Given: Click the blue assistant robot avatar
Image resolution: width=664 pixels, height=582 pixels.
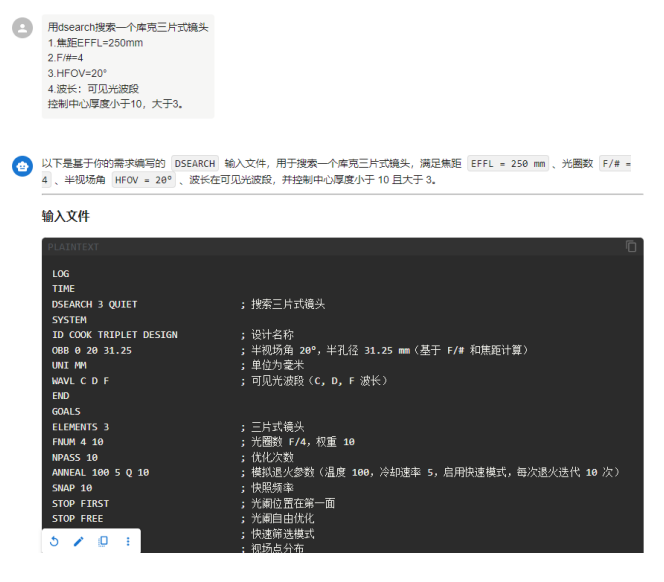Looking at the screenshot, I should pyautogui.click(x=22, y=166).
